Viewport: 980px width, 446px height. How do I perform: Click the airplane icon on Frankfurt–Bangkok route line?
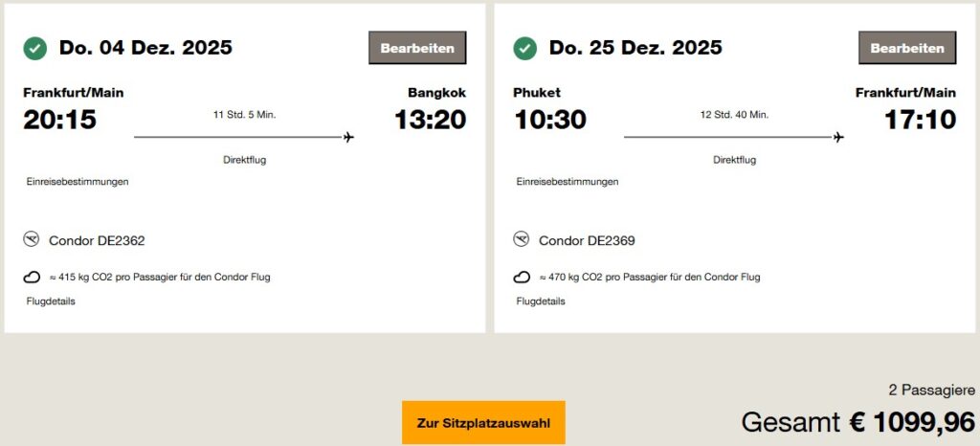pyautogui.click(x=348, y=138)
